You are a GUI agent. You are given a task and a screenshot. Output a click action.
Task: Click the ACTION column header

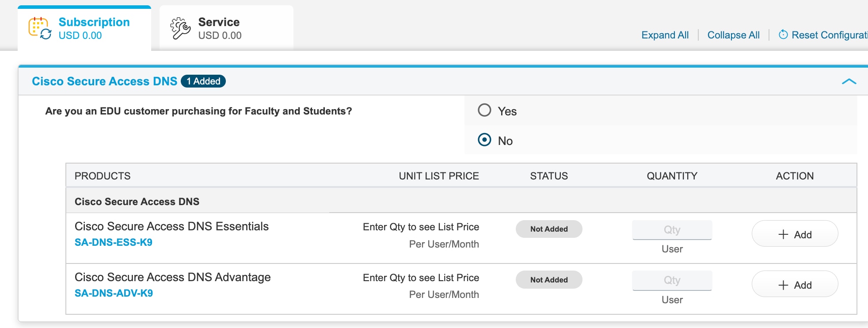[795, 176]
